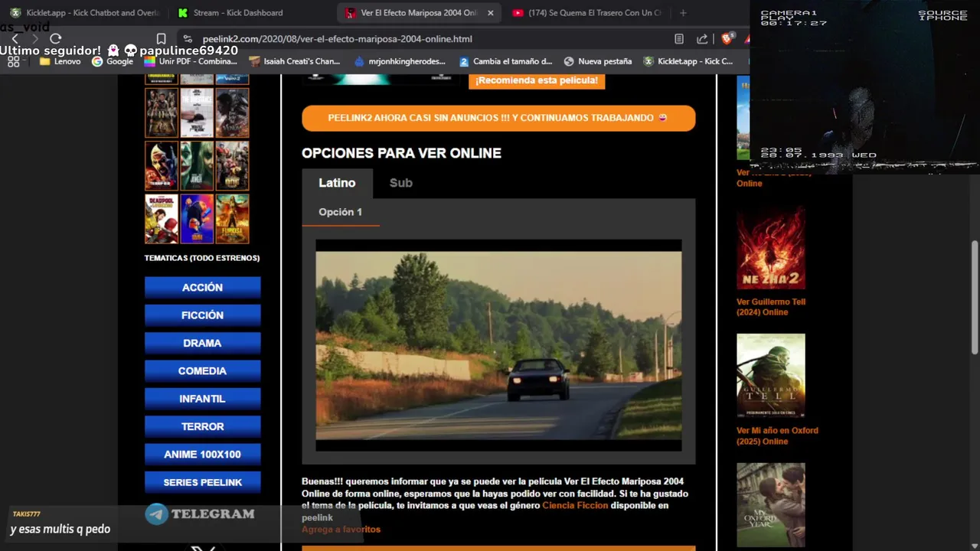Open the Despicable Me 4 minion poster
Screen dimensions: 980x551
pos(197,219)
